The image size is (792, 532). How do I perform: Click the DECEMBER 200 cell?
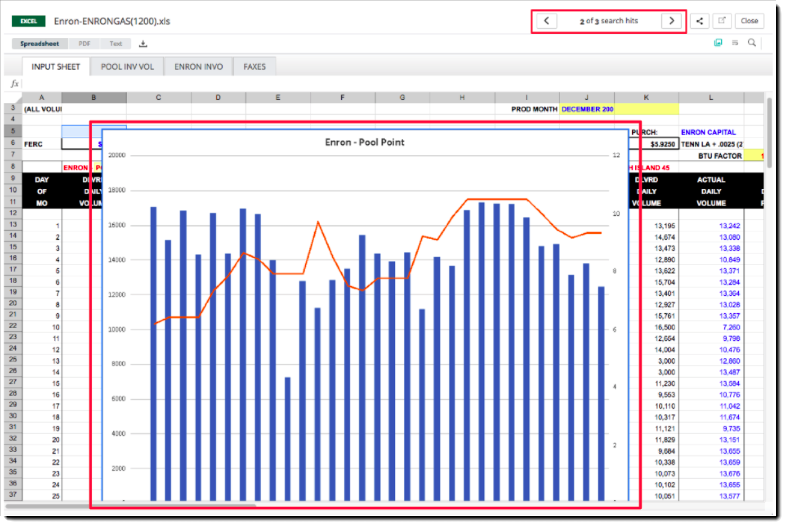pyautogui.click(x=587, y=109)
